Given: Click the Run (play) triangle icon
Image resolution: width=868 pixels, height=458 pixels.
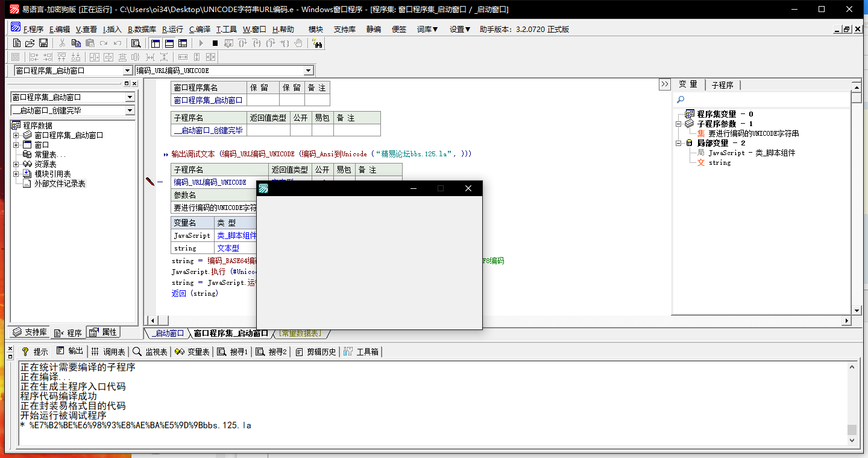Looking at the screenshot, I should (202, 43).
